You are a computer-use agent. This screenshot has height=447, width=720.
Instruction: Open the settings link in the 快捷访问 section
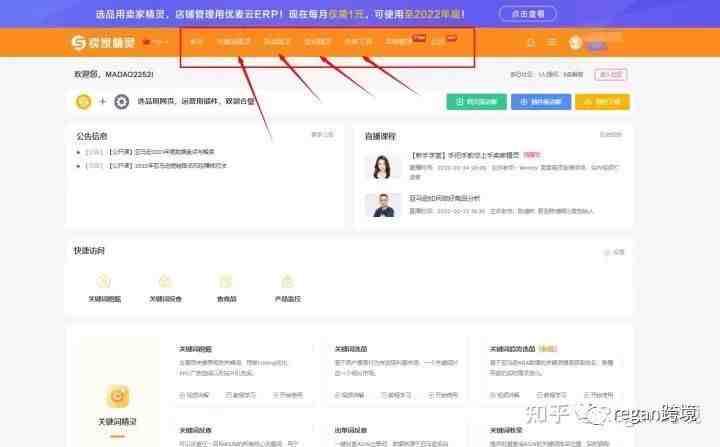(x=613, y=252)
